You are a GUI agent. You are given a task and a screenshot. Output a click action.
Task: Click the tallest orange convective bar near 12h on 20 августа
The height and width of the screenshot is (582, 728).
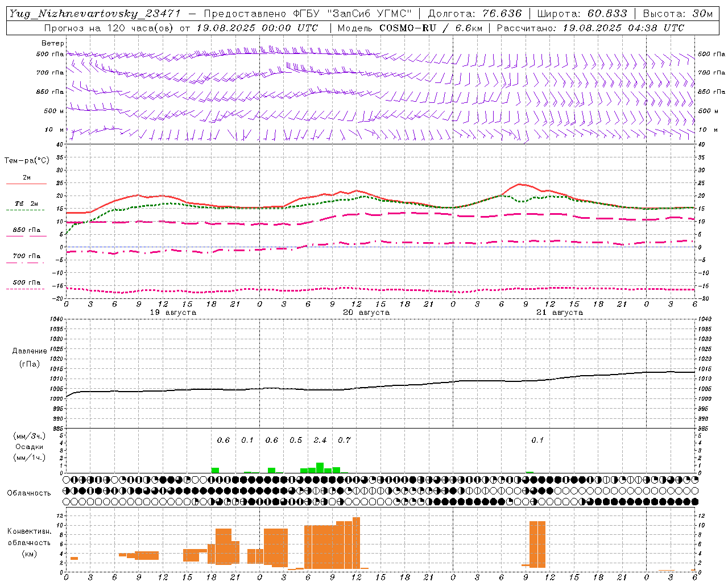click(x=356, y=543)
